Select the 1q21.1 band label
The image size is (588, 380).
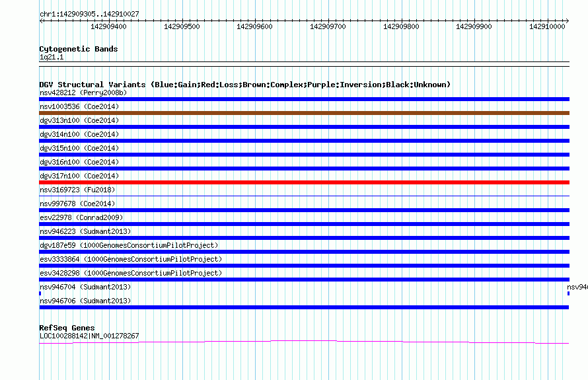pos(52,57)
